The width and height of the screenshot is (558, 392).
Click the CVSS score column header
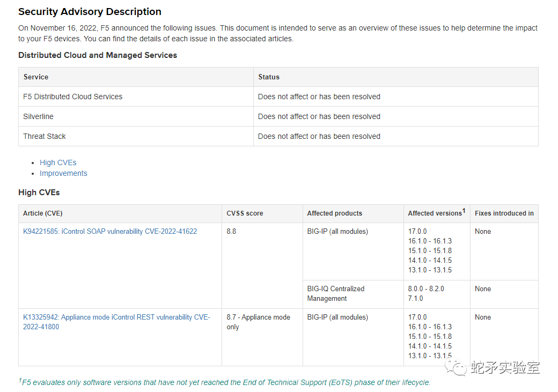(245, 213)
